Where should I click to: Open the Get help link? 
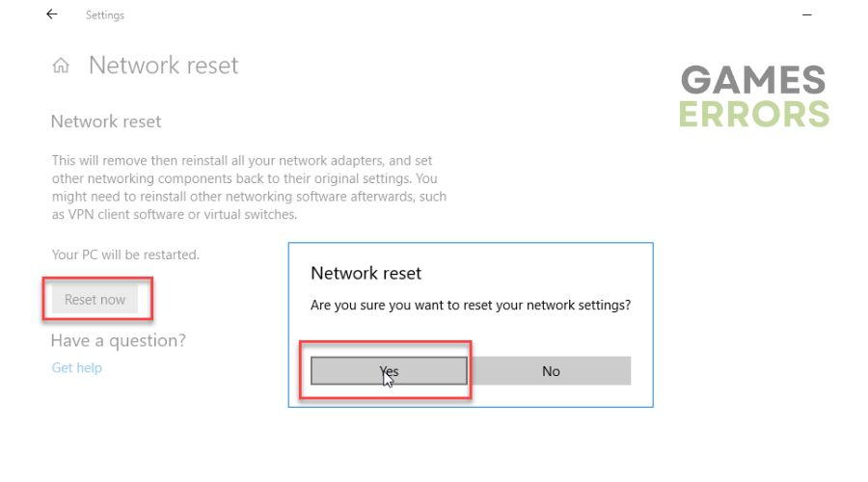pyautogui.click(x=76, y=367)
